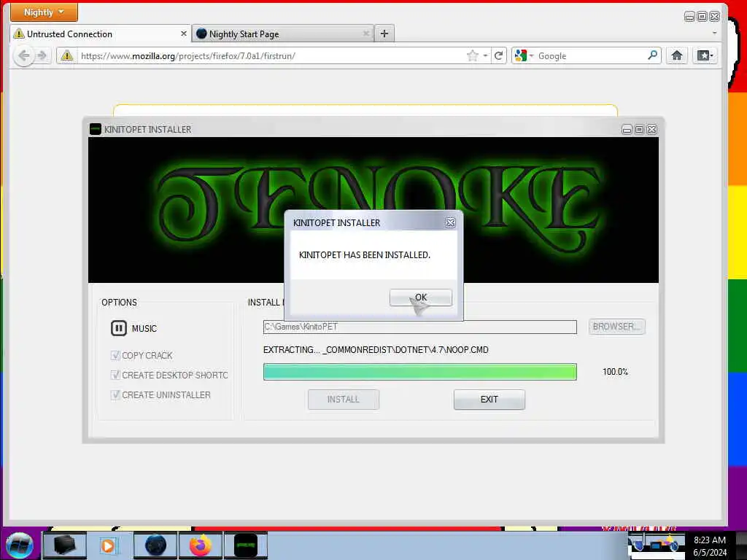Click the system tray icons area

[x=656, y=545]
